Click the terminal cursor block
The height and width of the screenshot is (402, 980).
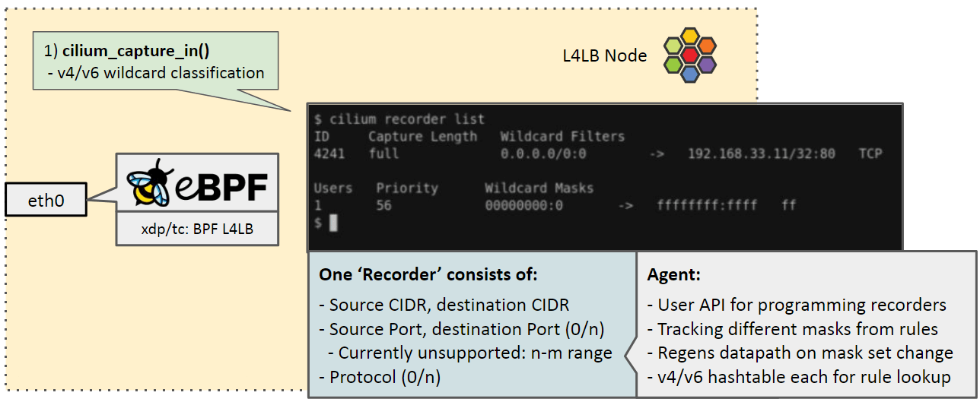tap(332, 223)
